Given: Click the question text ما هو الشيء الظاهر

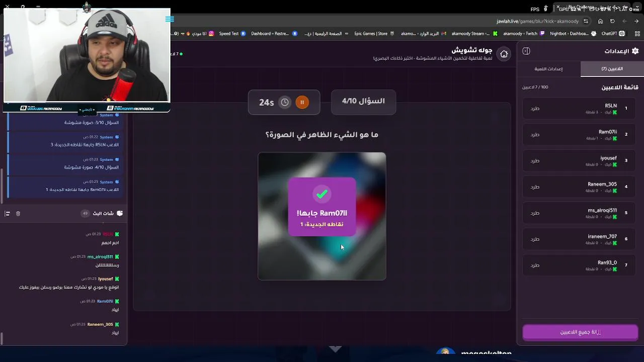Looking at the screenshot, I should 322,135.
